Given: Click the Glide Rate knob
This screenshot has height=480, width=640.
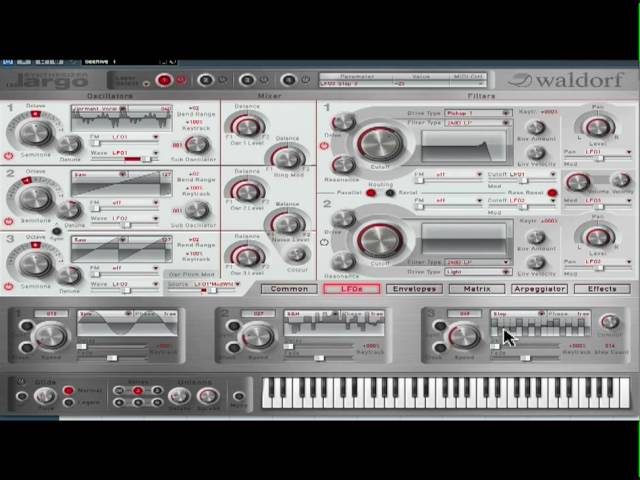Looking at the screenshot, I should point(45,396).
